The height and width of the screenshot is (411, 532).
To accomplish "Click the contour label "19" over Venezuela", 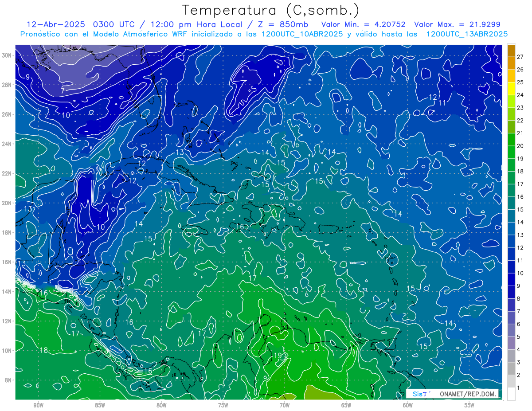I will [278, 356].
